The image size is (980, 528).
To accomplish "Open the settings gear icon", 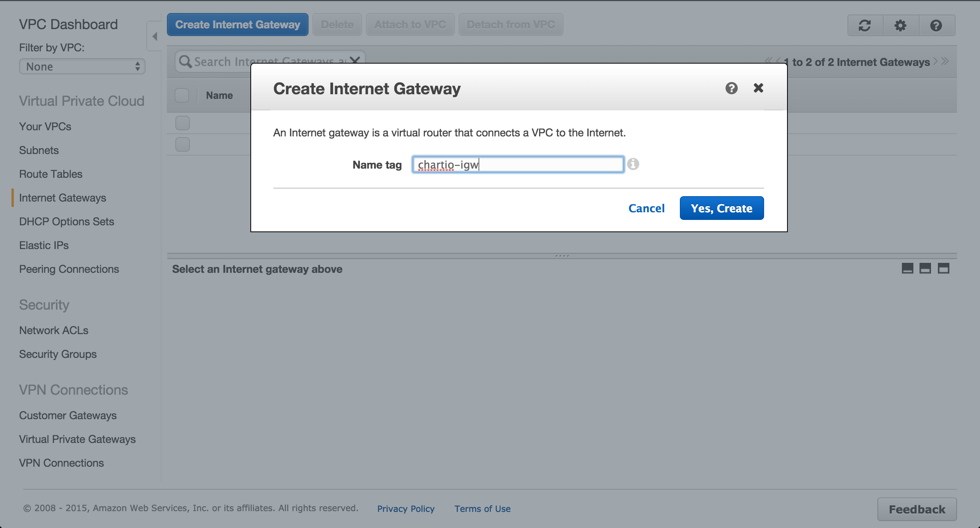I will pyautogui.click(x=900, y=26).
